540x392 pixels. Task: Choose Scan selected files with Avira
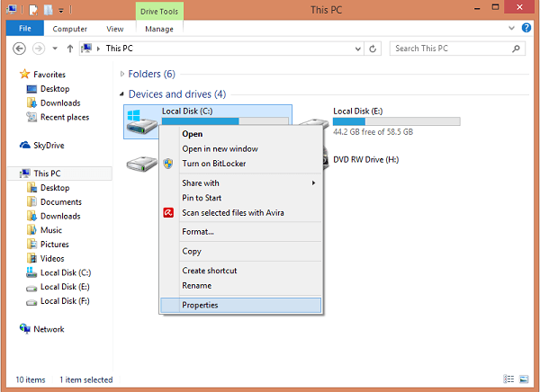point(240,213)
